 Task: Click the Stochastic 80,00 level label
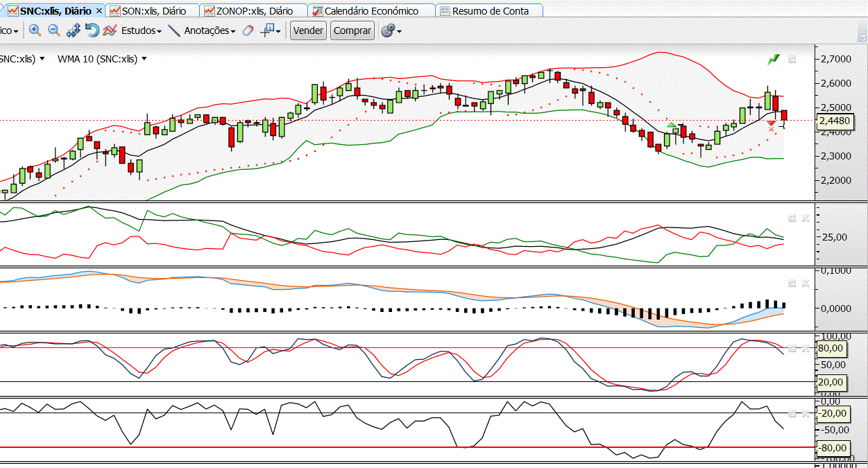point(831,348)
